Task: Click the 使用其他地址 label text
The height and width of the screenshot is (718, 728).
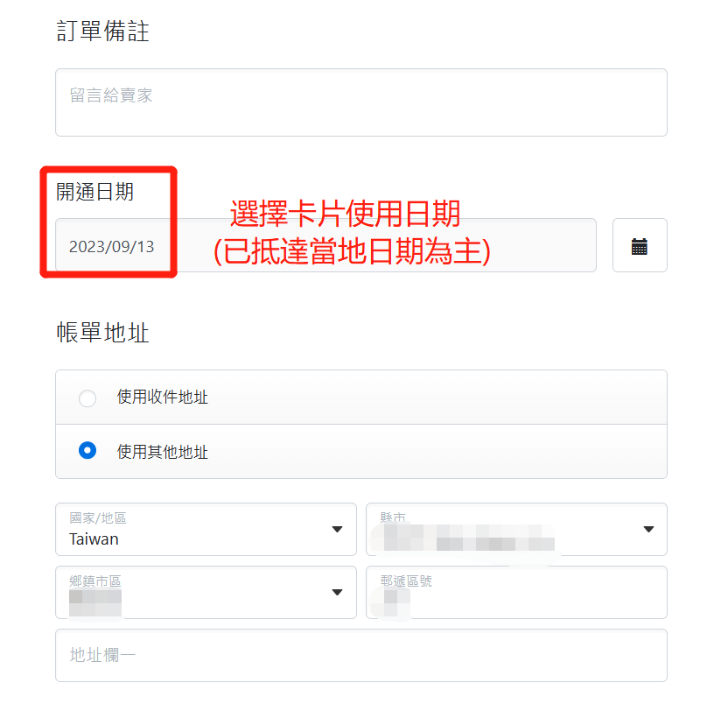Action: [x=163, y=452]
